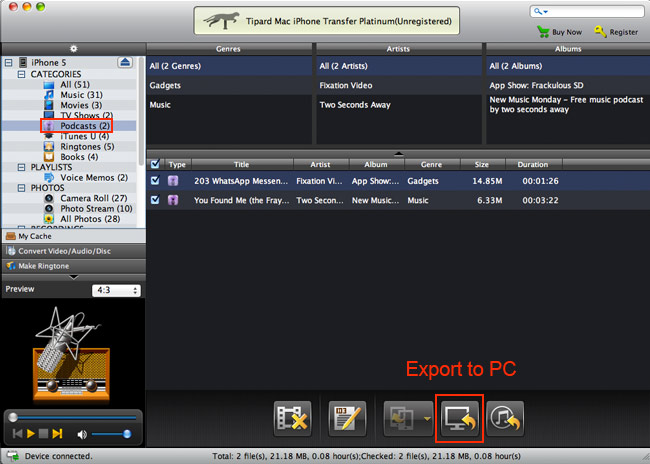The width and height of the screenshot is (650, 464).
Task: Click podcast type icon of WhatsApp row
Action: click(x=173, y=181)
